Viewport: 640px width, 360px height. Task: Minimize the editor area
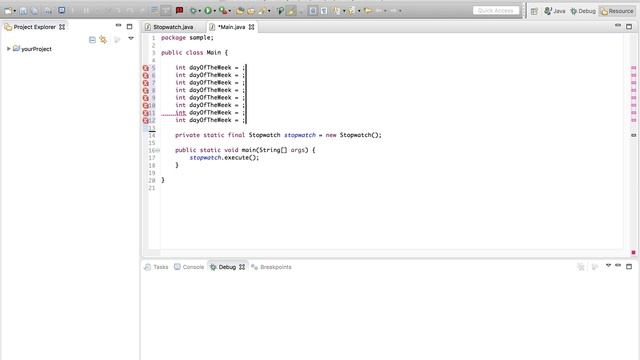[x=618, y=25]
